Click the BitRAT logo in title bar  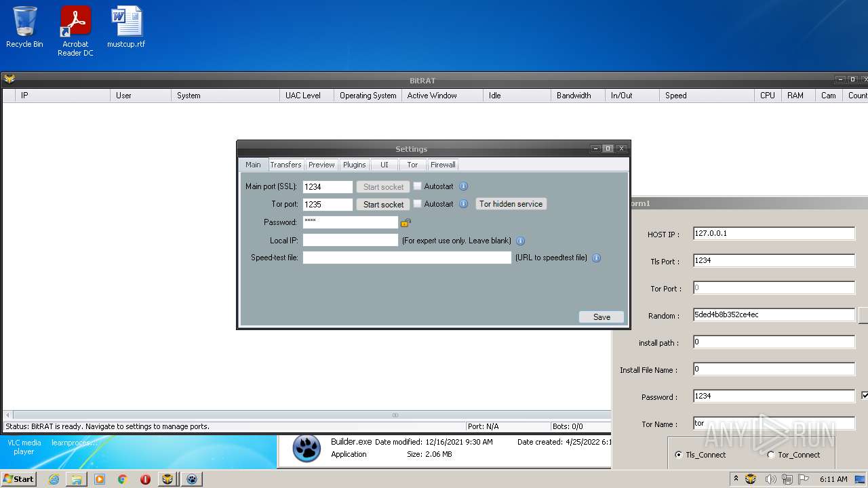point(9,79)
